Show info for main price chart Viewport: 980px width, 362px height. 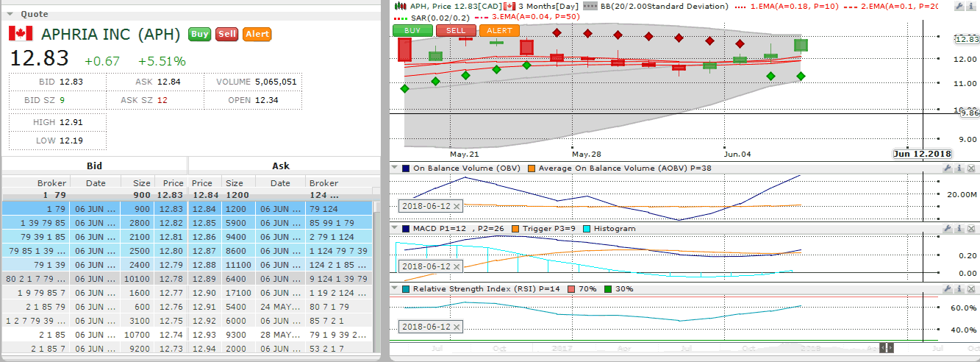[970, 6]
